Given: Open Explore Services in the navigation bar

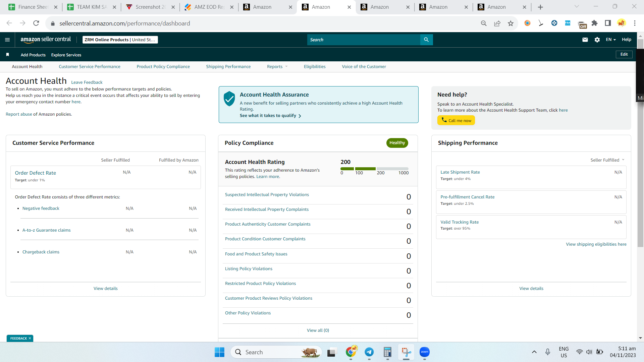Looking at the screenshot, I should click(x=66, y=55).
